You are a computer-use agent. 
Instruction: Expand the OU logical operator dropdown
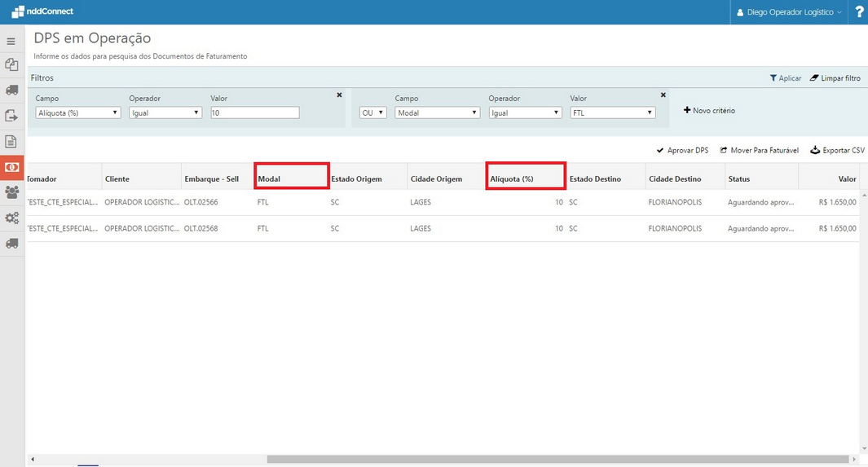pos(373,113)
